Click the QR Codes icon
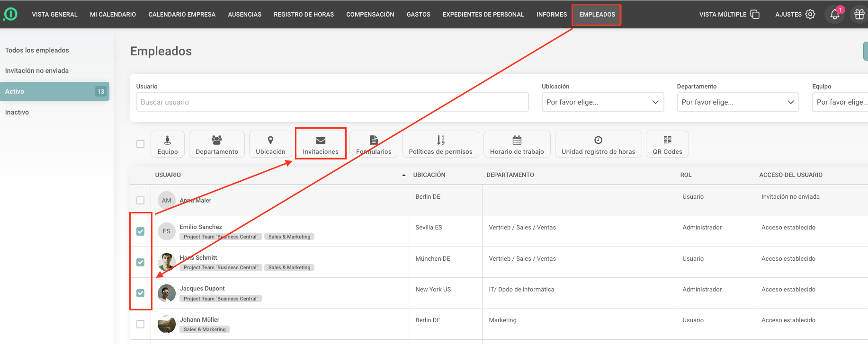 (x=667, y=140)
